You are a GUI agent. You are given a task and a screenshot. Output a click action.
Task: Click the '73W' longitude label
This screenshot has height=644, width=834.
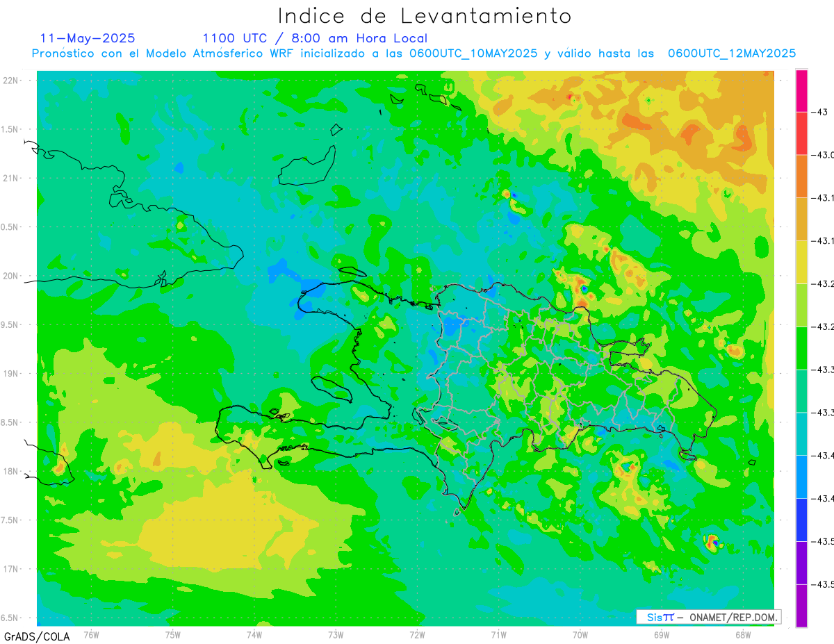pos(336,634)
